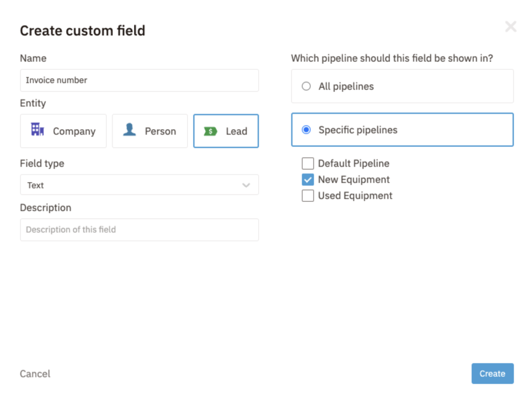Click the Company building icon
532x396 pixels.
click(37, 130)
